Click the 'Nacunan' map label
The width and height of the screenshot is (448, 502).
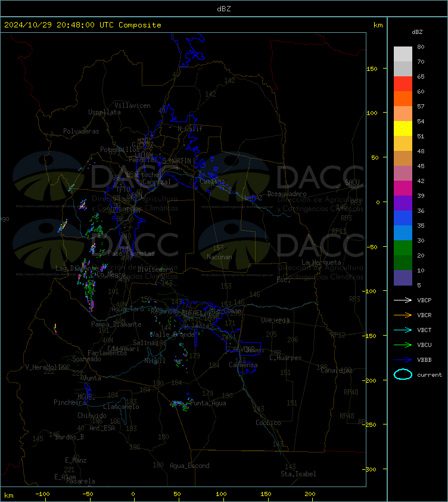click(x=219, y=257)
